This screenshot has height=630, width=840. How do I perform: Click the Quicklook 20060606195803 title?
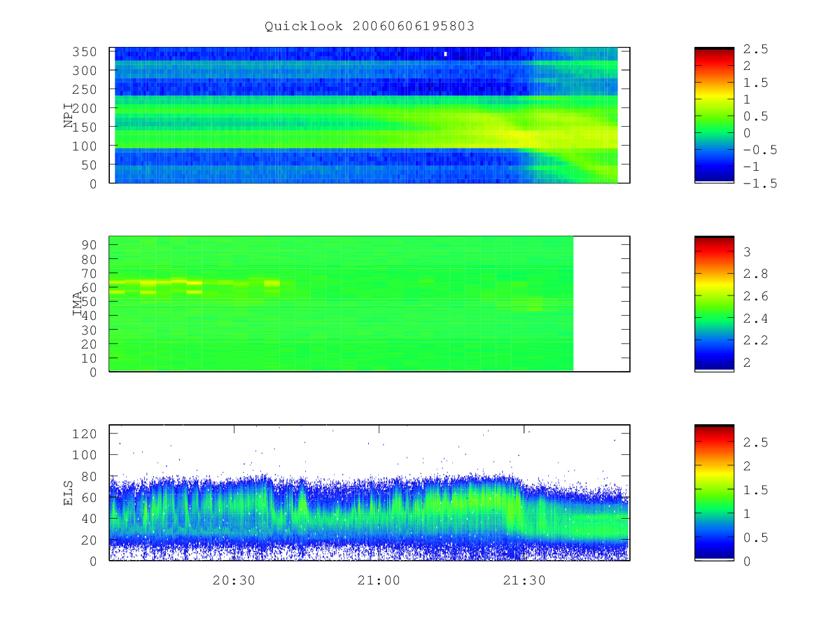click(x=370, y=26)
